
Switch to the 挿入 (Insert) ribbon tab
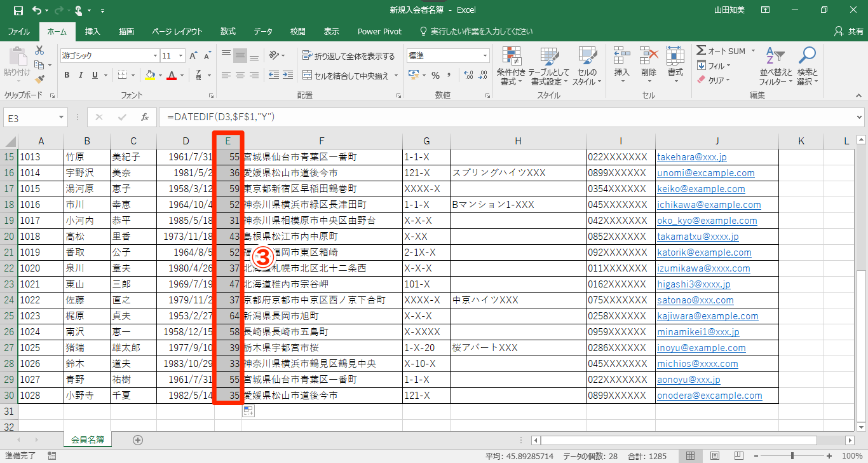[x=93, y=31]
